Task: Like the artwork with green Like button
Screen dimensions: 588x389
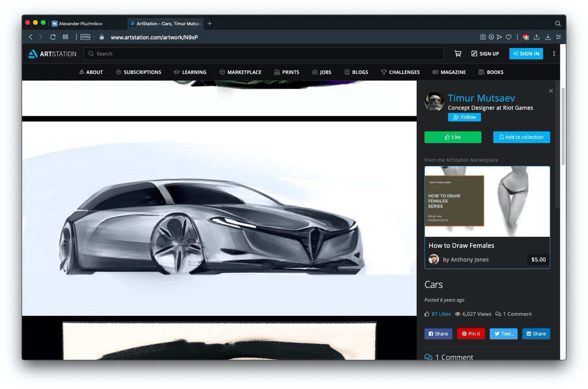Action: click(x=453, y=137)
